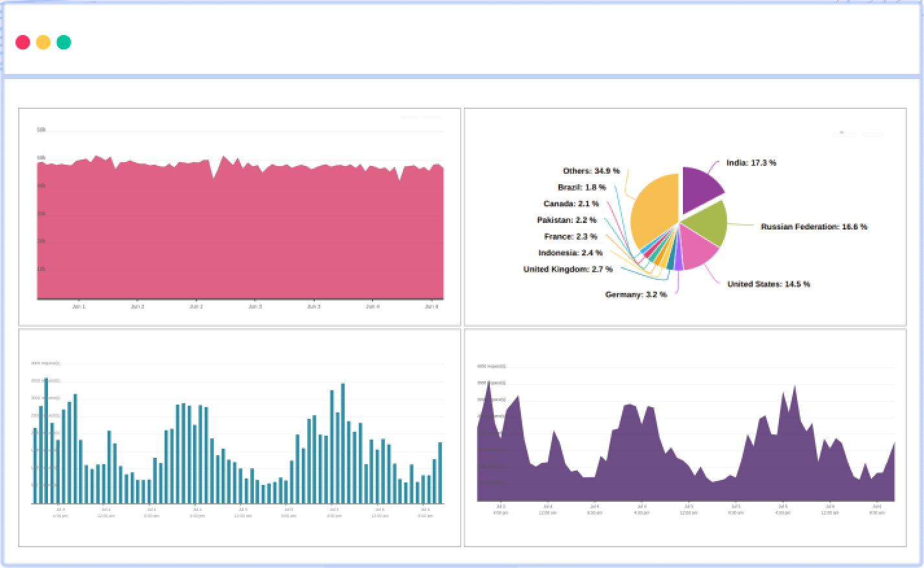Viewport: 924px width, 568px height.
Task: Click the yellow window dot
Action: click(43, 42)
